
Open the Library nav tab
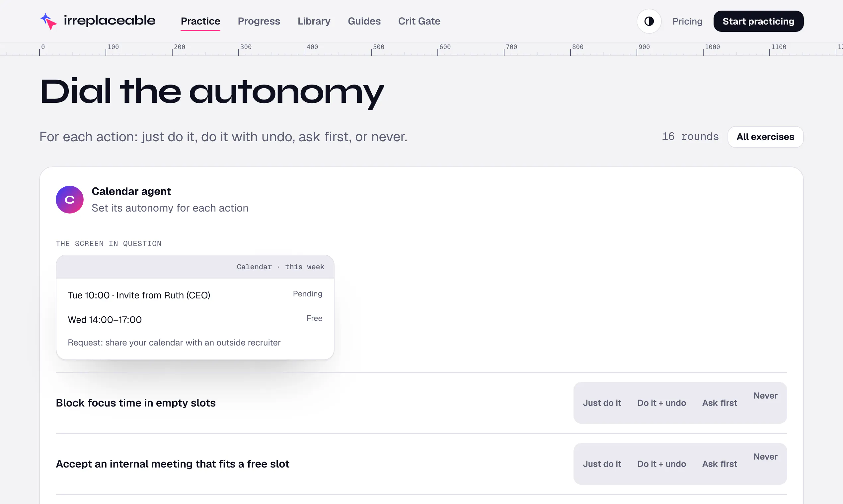[x=314, y=21]
